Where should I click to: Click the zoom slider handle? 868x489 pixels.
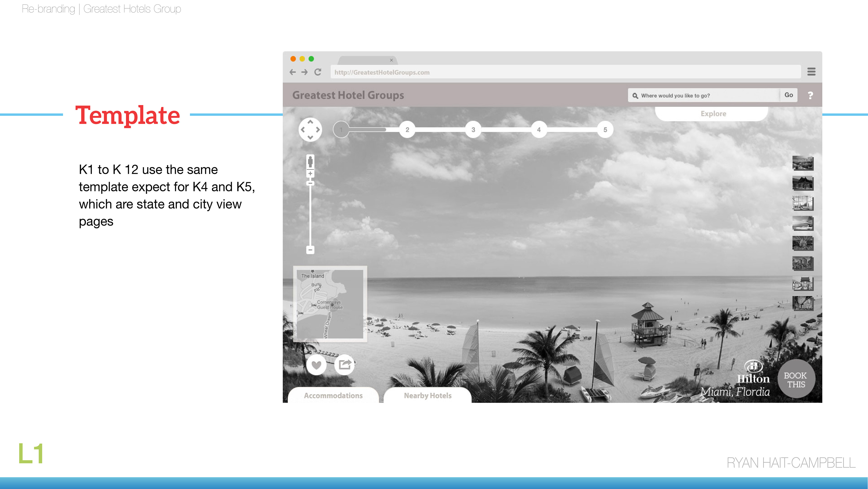tap(310, 184)
